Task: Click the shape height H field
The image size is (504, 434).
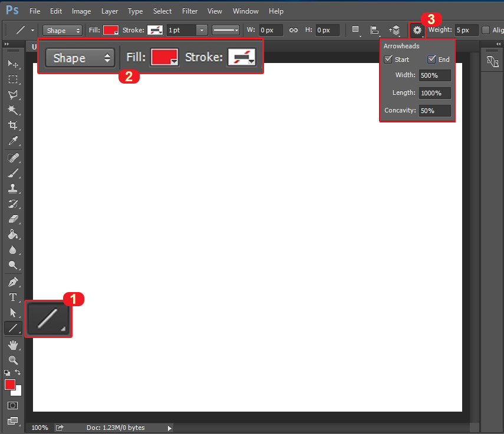Action: 328,30
